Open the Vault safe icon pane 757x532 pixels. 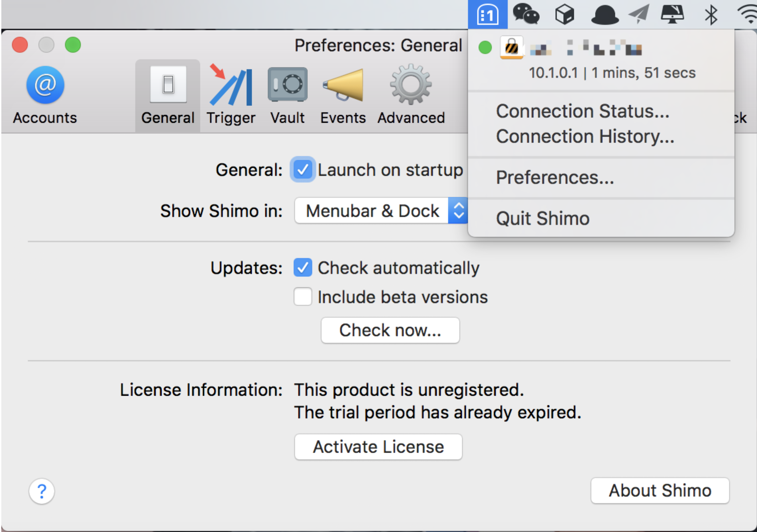coord(287,95)
